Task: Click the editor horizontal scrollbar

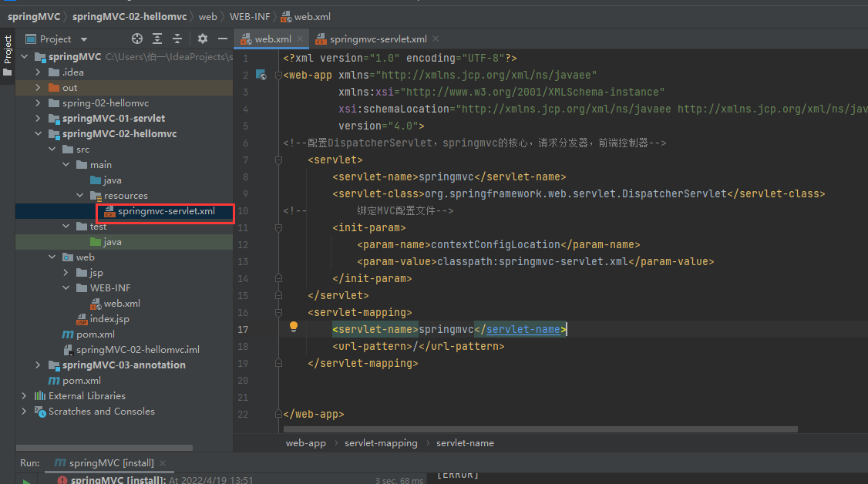Action: (540, 429)
